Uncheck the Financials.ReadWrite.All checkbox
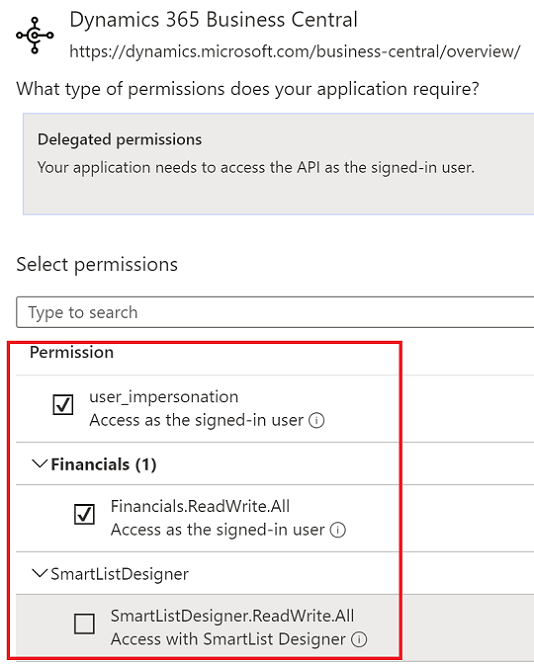Image resolution: width=534 pixels, height=666 pixels. (84, 514)
